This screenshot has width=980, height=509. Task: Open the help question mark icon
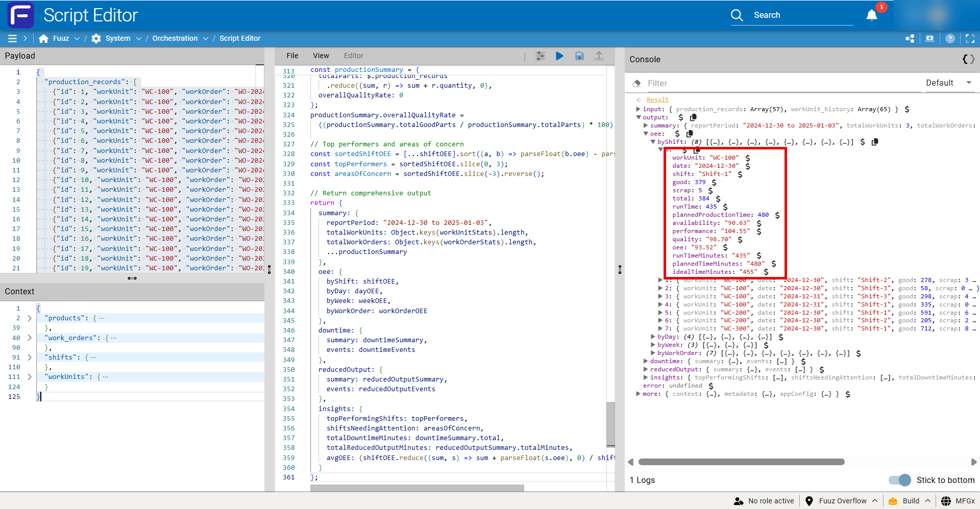coord(950,38)
